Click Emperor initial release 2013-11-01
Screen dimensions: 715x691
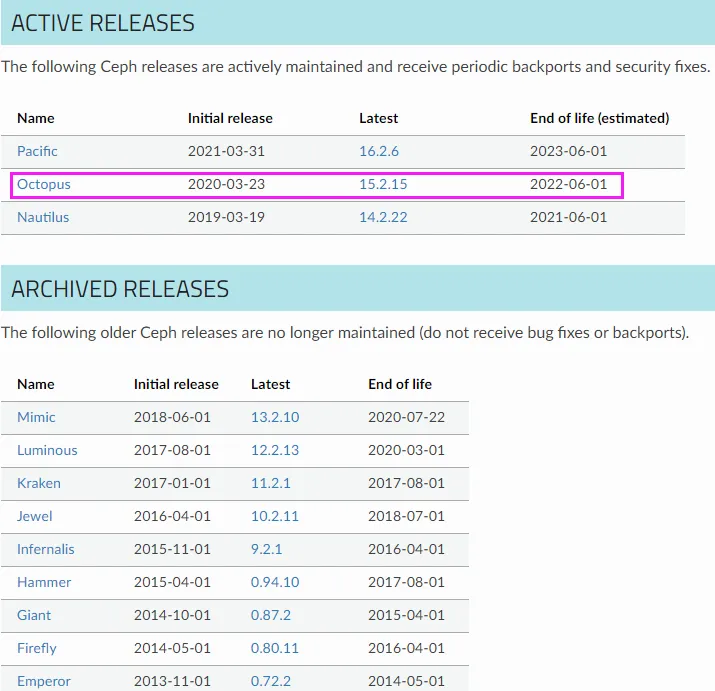172,681
